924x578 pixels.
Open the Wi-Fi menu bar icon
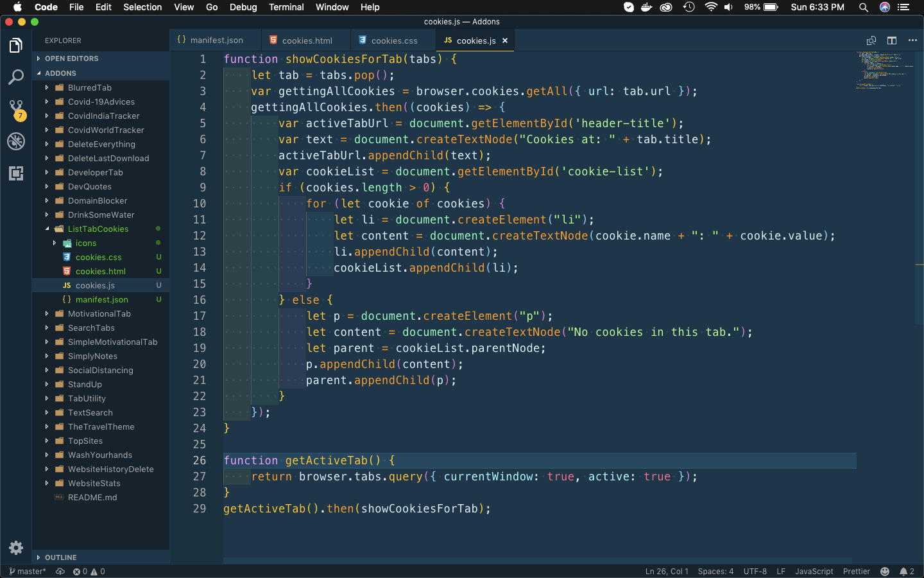[710, 7]
